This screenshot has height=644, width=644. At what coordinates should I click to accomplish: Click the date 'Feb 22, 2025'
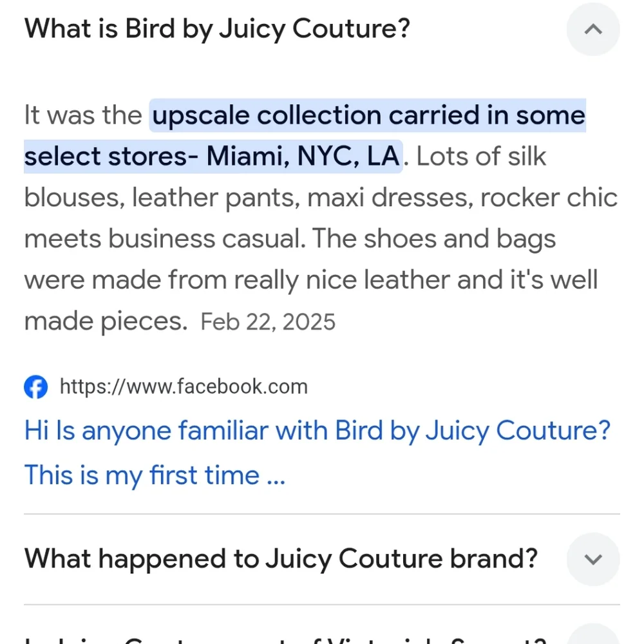pos(268,321)
